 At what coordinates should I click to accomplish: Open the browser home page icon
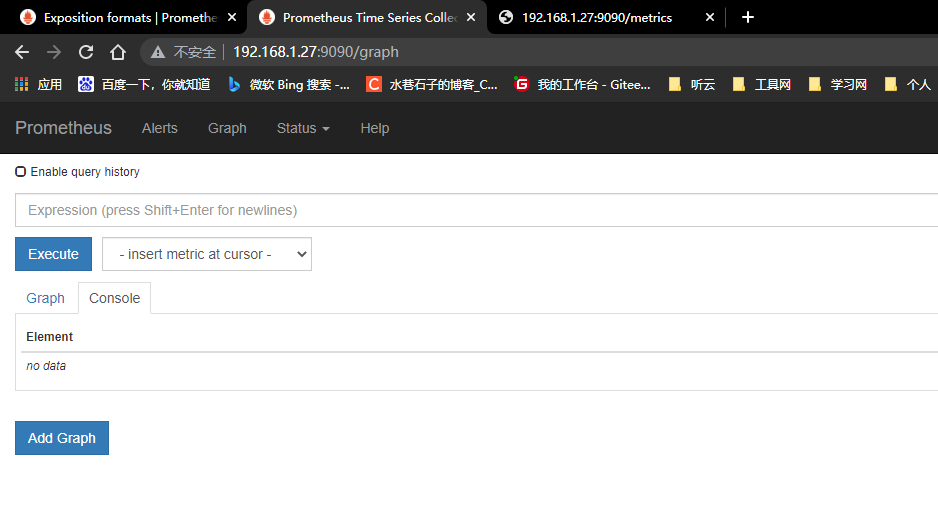pos(118,52)
